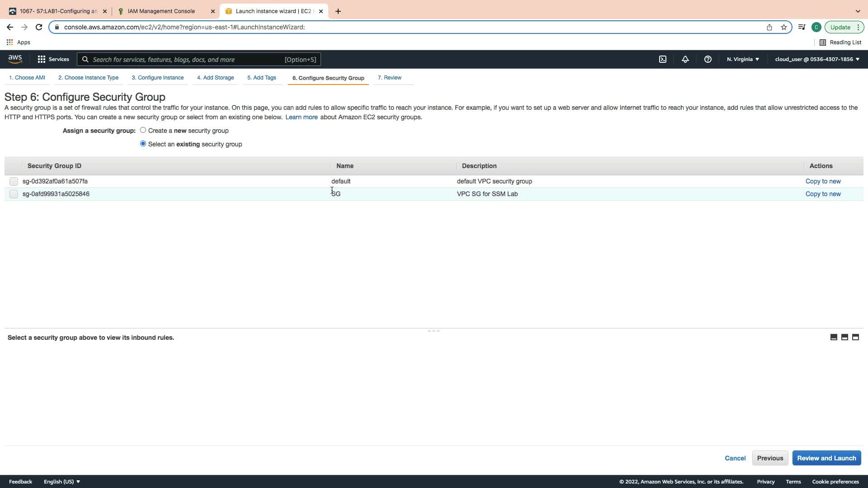Image resolution: width=868 pixels, height=488 pixels.
Task: Click Copy to new for default group
Action: point(823,181)
